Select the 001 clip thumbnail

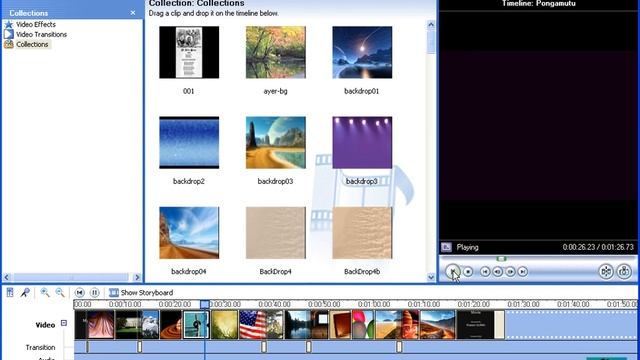click(x=189, y=52)
